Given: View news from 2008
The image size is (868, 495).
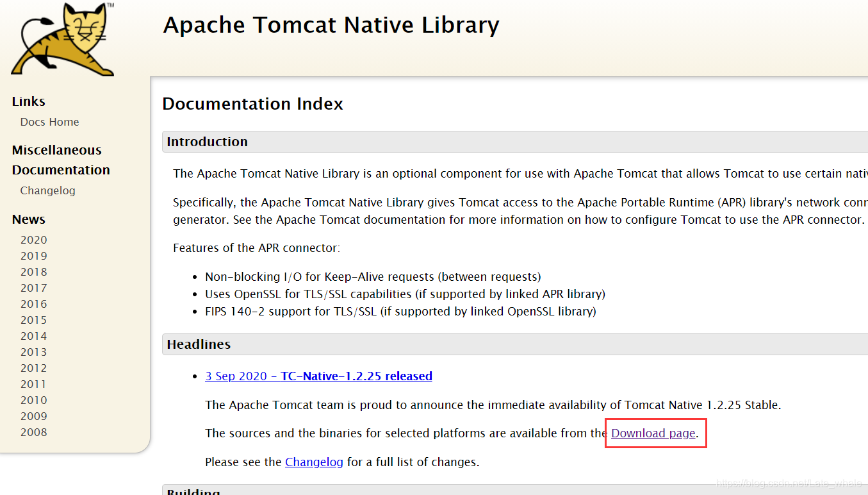Looking at the screenshot, I should (33, 432).
